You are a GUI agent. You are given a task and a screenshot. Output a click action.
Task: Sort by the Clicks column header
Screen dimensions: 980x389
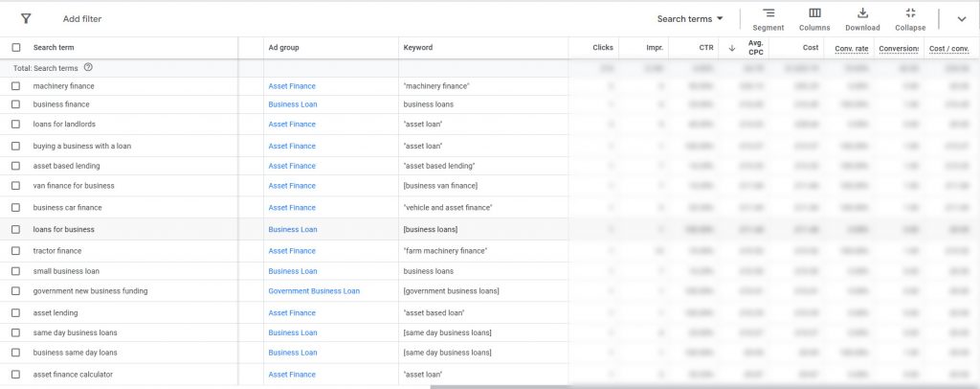602,47
